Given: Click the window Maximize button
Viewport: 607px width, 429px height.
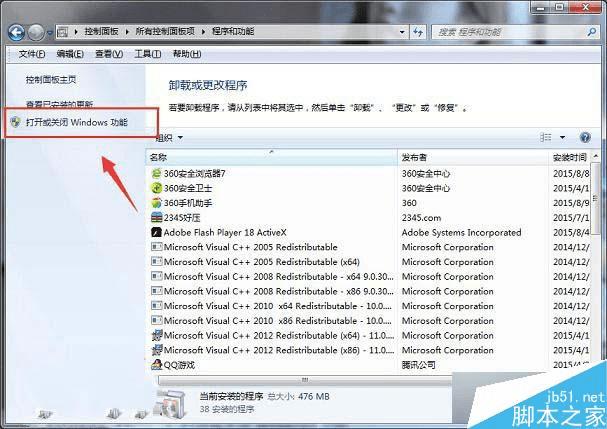Looking at the screenshot, I should coord(560,7).
